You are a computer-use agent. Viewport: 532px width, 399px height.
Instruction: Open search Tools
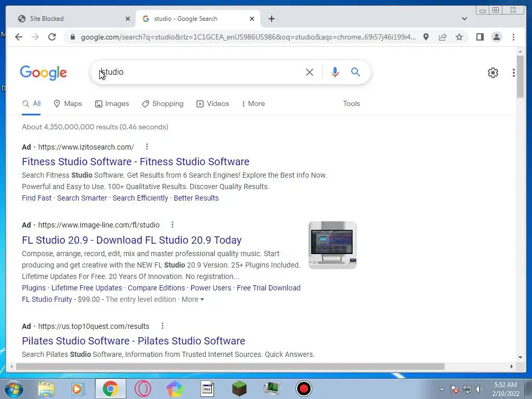(x=351, y=104)
